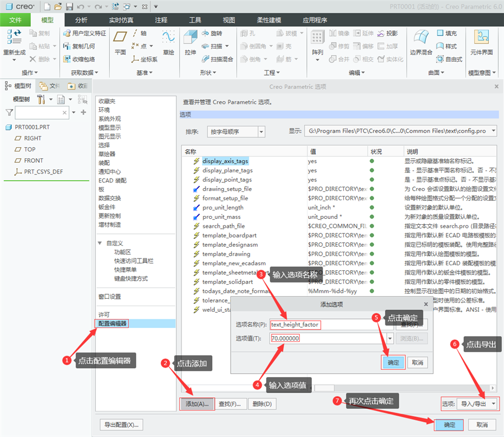Open the Sketch (草绘) tool
The height and width of the screenshot is (437, 504).
(169, 42)
